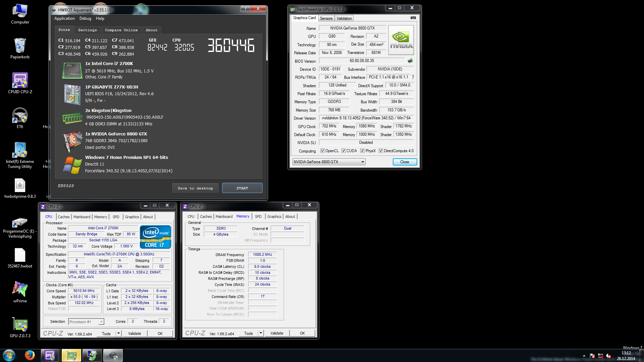This screenshot has height=362, width=644.
Task: Open Firefox from the taskbar
Action: 30,355
